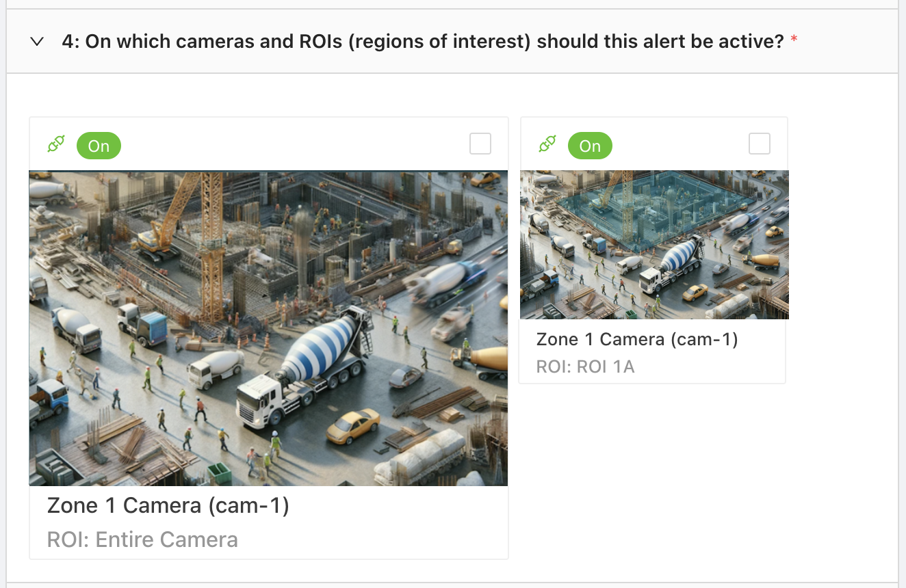The width and height of the screenshot is (906, 588).
Task: Toggle selection for Zone 1 Camera with Entire Camera ROI
Action: (480, 144)
